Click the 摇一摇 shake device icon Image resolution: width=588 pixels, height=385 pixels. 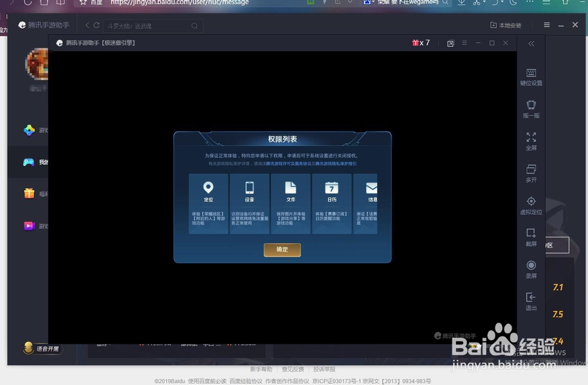pyautogui.click(x=531, y=109)
